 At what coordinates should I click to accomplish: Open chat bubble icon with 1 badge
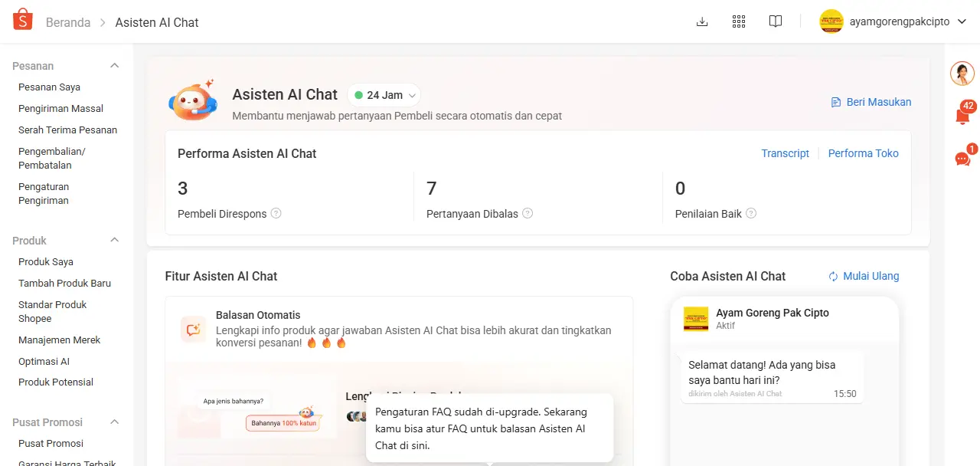[x=962, y=159]
